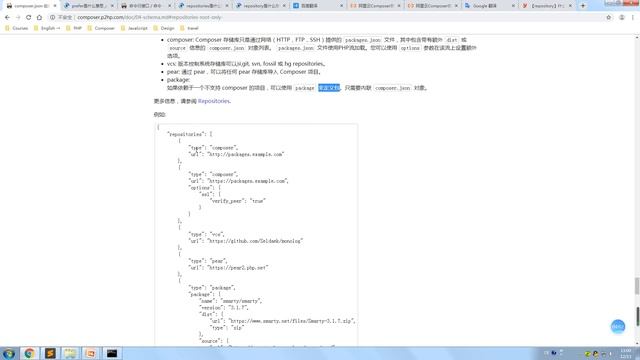Close the composer.json tab

[x=55, y=6]
